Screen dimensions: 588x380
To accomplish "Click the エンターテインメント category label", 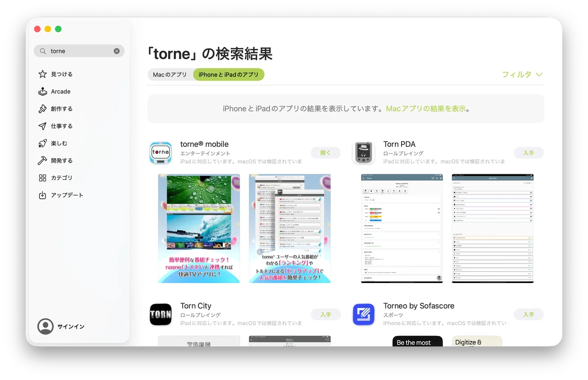I will [205, 153].
